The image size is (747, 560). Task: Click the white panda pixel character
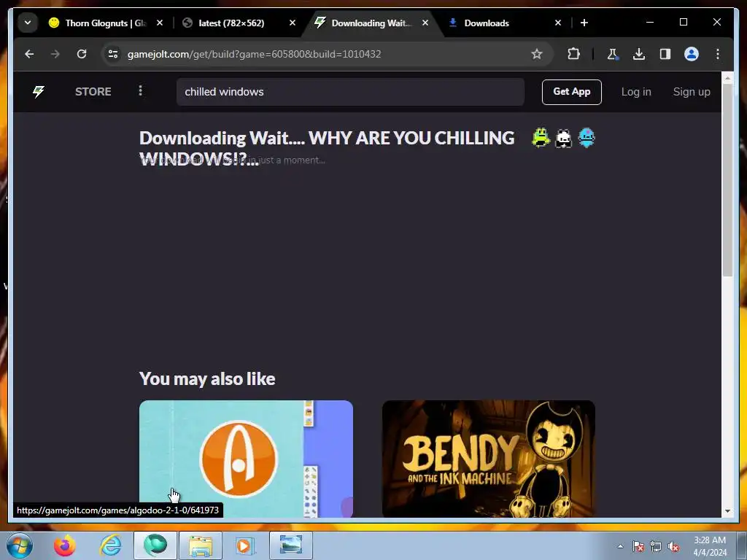[x=564, y=138]
